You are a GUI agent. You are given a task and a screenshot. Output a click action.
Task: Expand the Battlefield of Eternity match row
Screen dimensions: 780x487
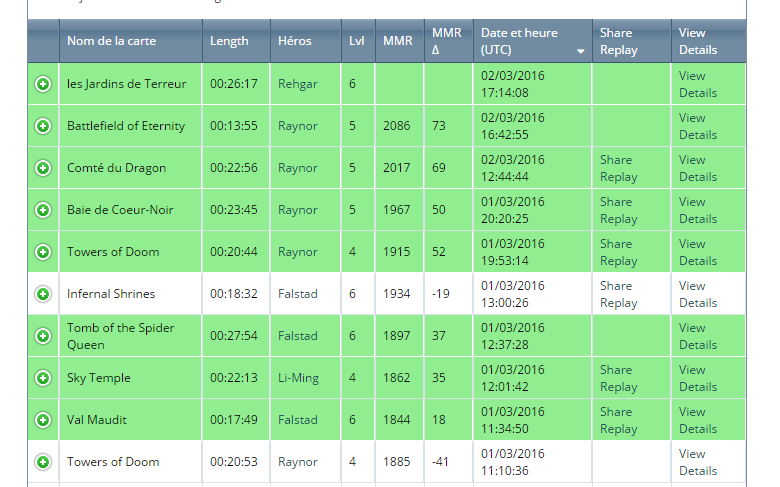(x=43, y=126)
